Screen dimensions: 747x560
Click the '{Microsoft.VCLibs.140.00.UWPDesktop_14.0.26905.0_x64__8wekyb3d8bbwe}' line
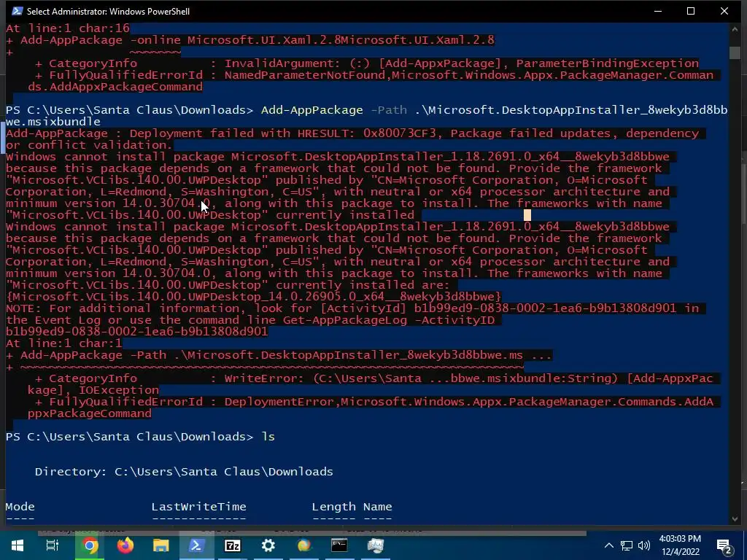tap(253, 297)
